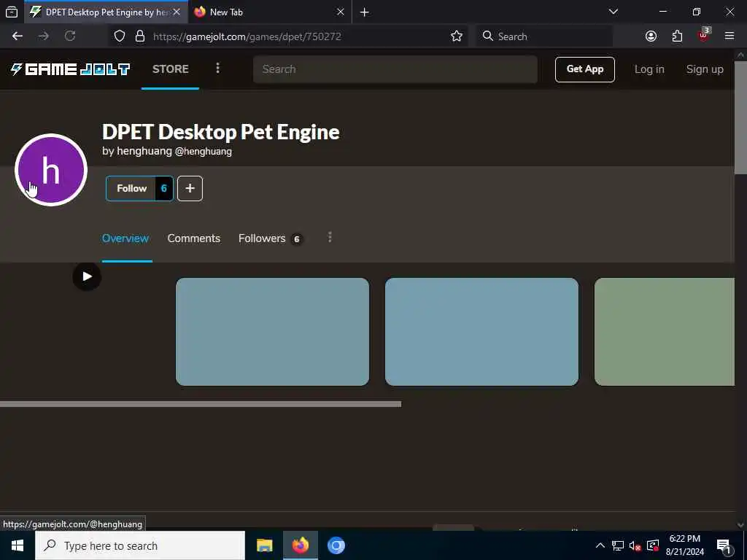Show hidden system tray icons
Screen dimensions: 747x560
600,545
